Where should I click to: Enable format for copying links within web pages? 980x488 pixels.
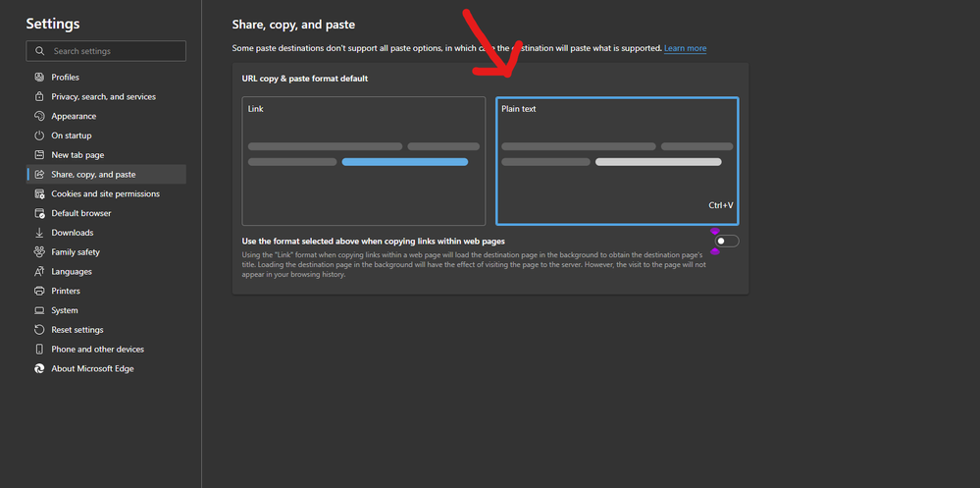pyautogui.click(x=727, y=241)
